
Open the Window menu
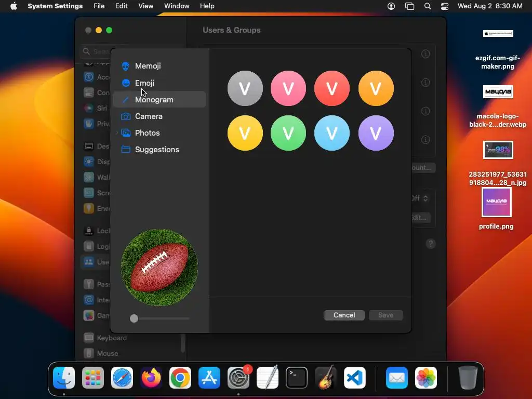coord(177,6)
